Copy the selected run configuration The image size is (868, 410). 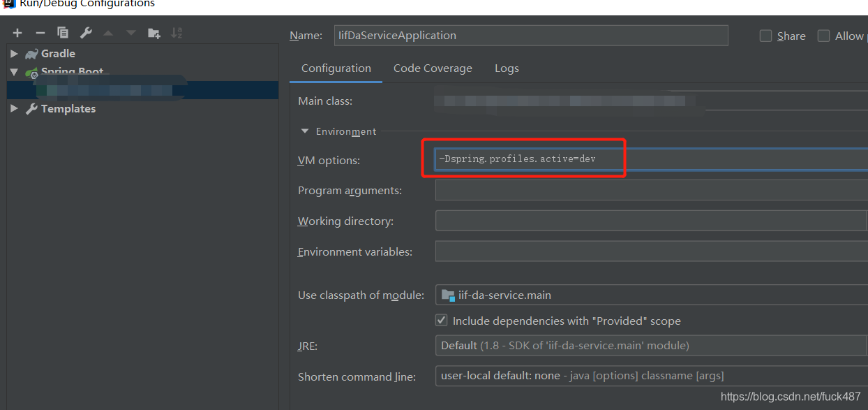(63, 32)
